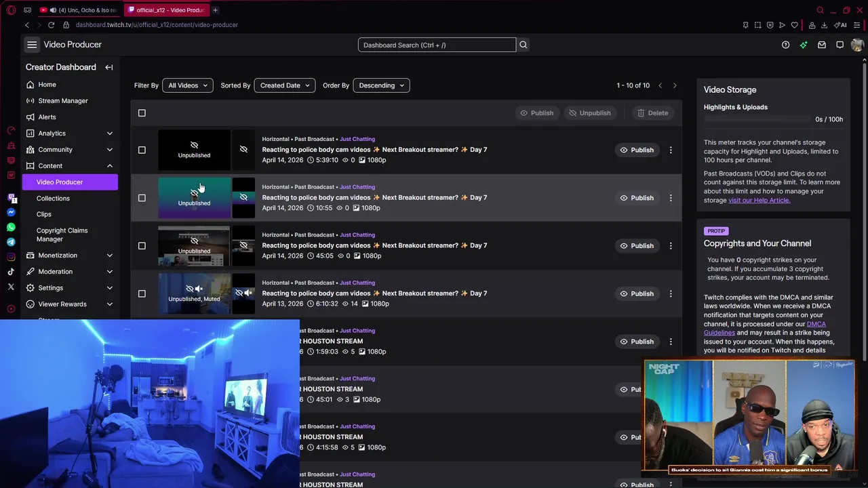Open Instagram in the Opera sidebar
Image resolution: width=868 pixels, height=488 pixels.
pos(11,257)
